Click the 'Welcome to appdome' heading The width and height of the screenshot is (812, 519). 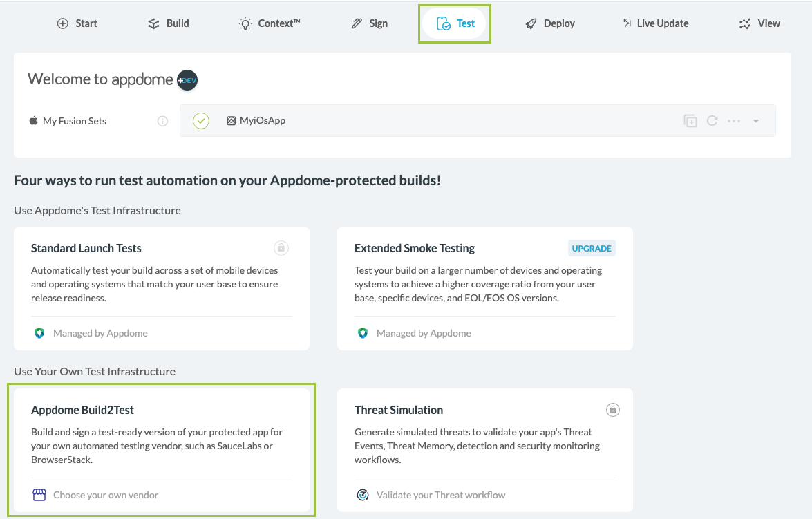[x=100, y=79]
